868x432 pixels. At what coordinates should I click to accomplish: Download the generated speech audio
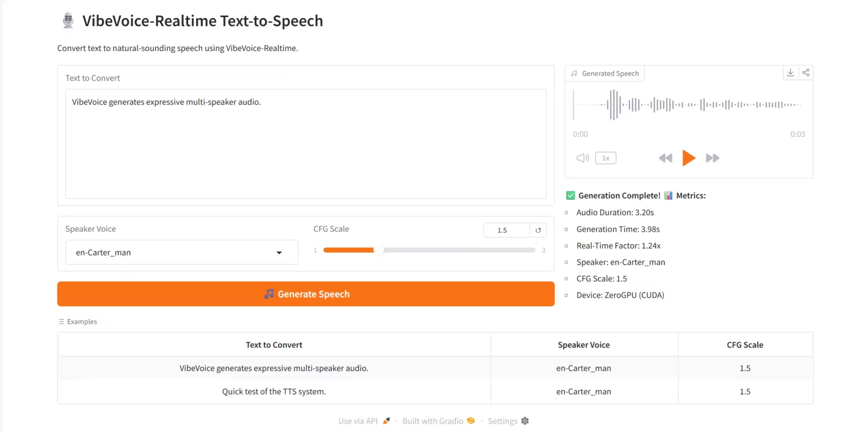[791, 73]
